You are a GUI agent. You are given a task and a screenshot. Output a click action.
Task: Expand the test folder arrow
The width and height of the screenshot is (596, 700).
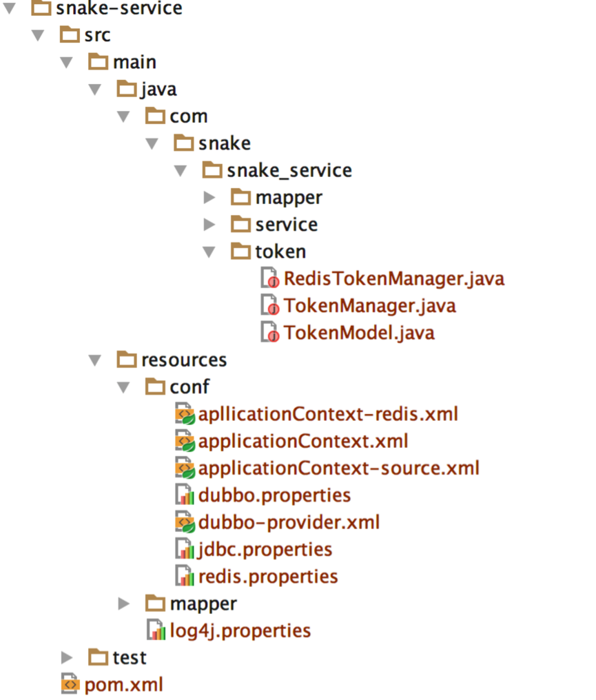click(67, 657)
